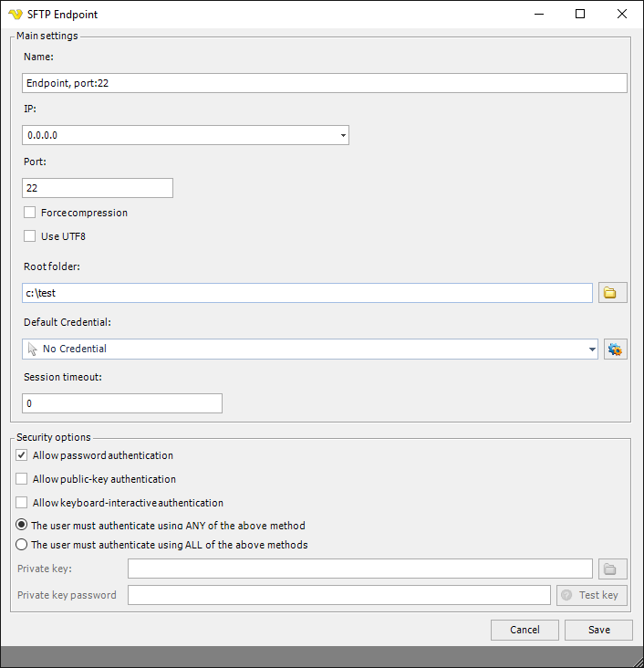Viewport: 644px width, 668px height.
Task: Click the Test key button
Action: coord(591,595)
